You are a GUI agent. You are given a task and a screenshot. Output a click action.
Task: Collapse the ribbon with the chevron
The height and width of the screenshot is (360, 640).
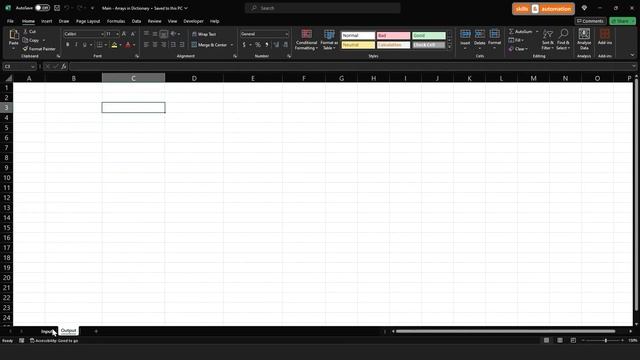pyautogui.click(x=632, y=56)
